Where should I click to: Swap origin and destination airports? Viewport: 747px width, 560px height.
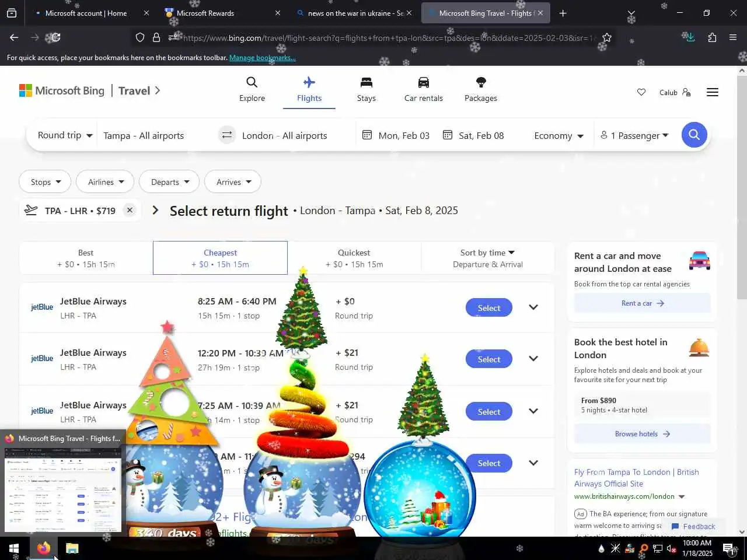[226, 135]
